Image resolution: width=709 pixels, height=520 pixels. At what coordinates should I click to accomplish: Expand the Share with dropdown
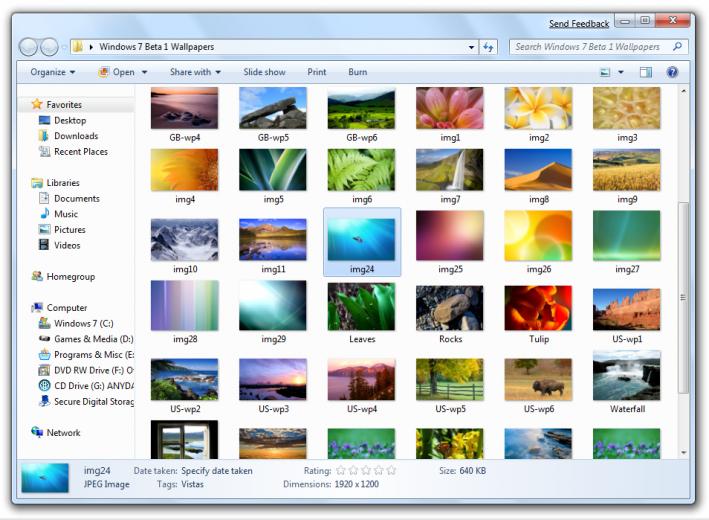pyautogui.click(x=195, y=72)
